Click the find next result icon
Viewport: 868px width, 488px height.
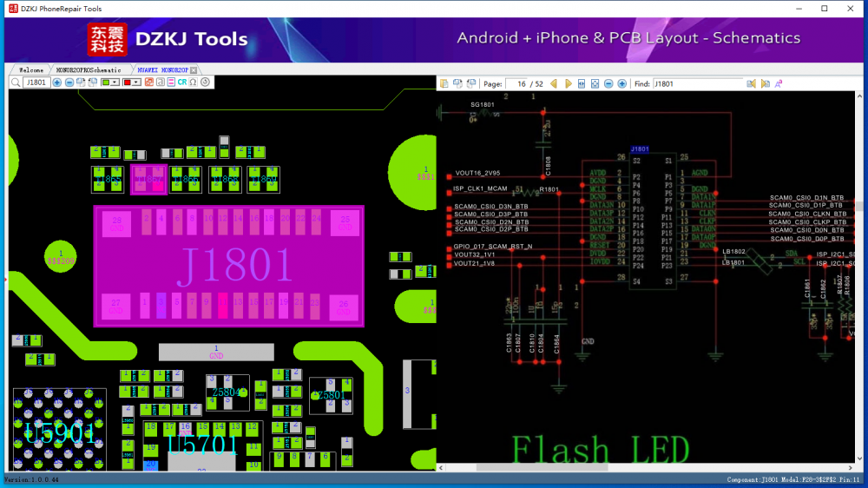click(x=765, y=83)
